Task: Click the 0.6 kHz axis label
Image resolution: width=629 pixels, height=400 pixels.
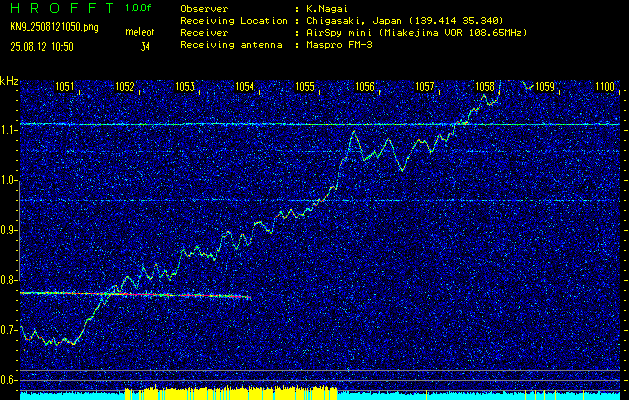Action: pos(9,380)
